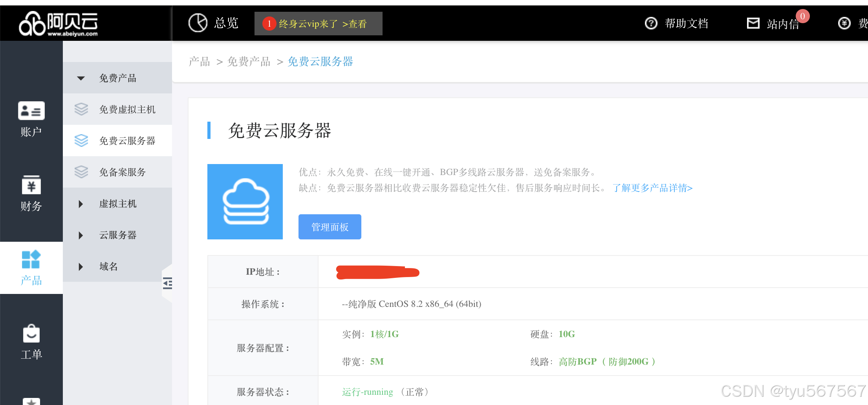Click the 运行-running status text
868x405 pixels.
[368, 392]
